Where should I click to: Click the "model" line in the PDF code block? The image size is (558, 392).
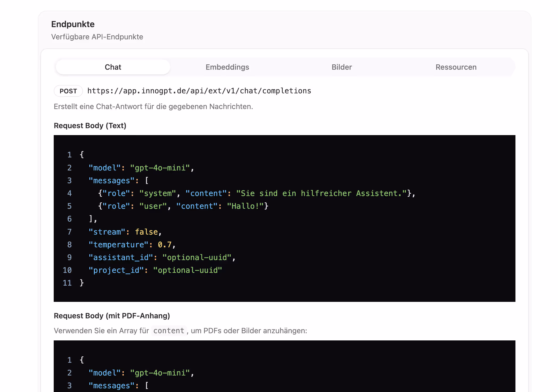pyautogui.click(x=141, y=373)
